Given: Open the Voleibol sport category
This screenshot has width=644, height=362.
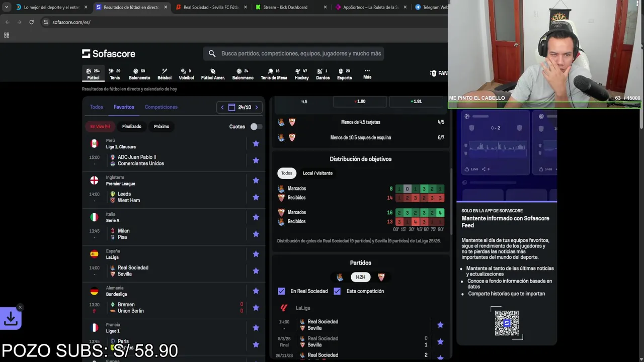Looking at the screenshot, I should coord(186,74).
